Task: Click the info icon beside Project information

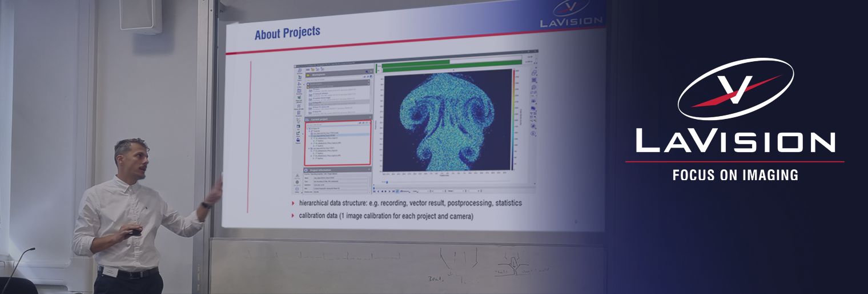Action: click(x=306, y=170)
